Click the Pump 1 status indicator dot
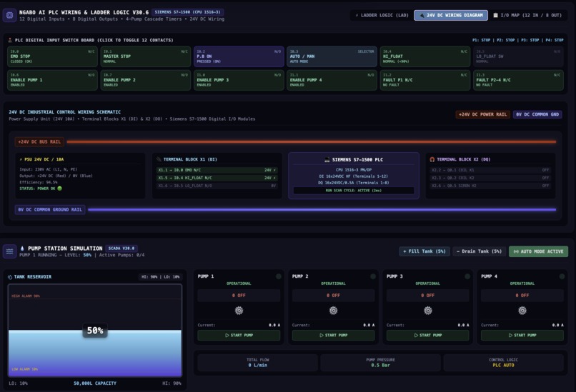The height and width of the screenshot is (392, 576). pos(279,276)
